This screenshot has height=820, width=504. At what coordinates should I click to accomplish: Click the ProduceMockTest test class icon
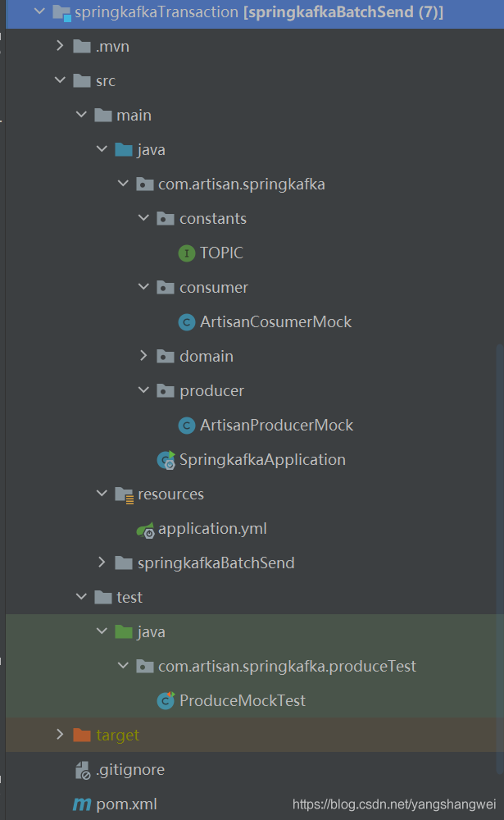pos(166,701)
